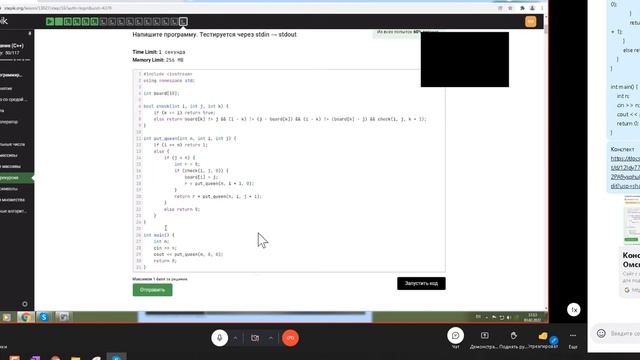The height and width of the screenshot is (360, 640).
Task: Open the third green step in lesson bar
Action: click(68, 22)
